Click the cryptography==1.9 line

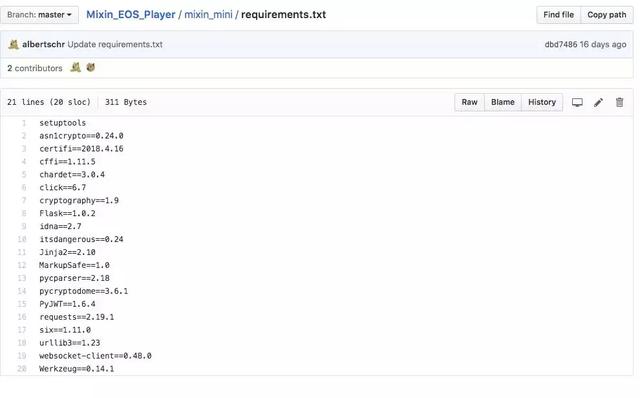tap(79, 200)
